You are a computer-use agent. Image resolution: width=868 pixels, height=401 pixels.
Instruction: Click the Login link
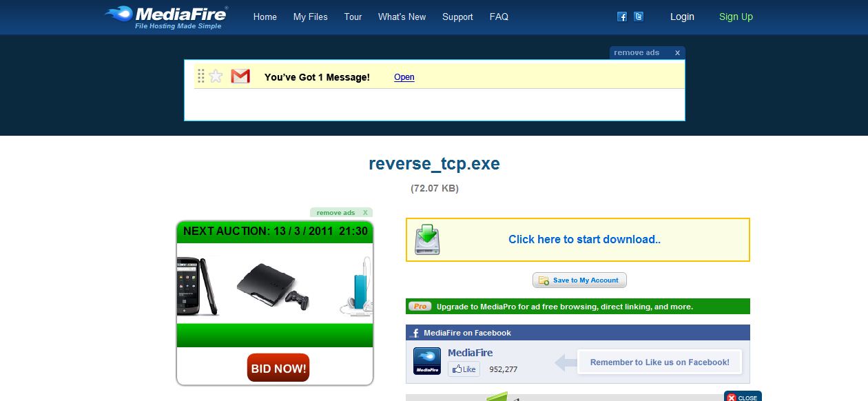(x=682, y=17)
